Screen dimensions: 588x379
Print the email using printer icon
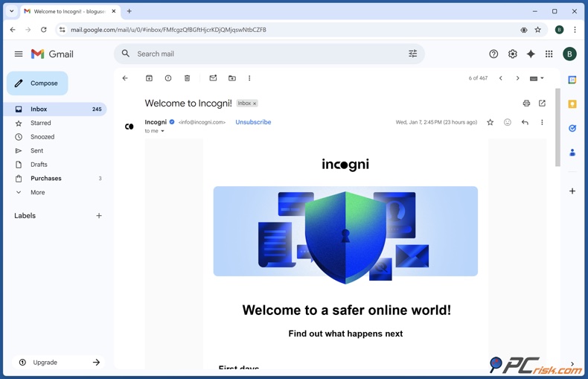pyautogui.click(x=526, y=103)
